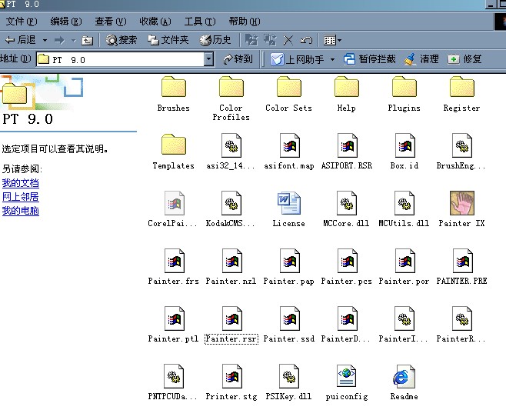Open the Color Profiles folder
Image resolution: width=506 pixels, height=420 pixels.
231,86
